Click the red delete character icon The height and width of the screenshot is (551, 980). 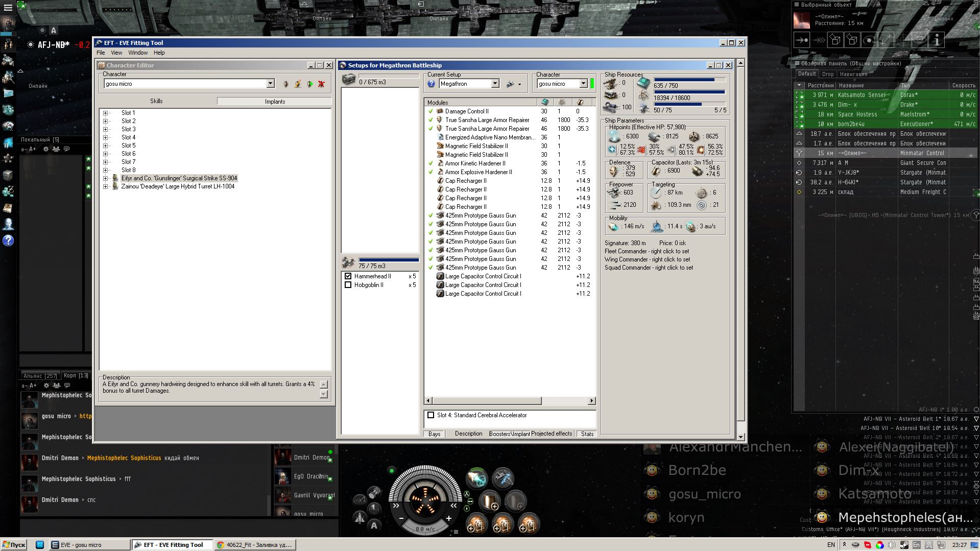click(x=321, y=84)
